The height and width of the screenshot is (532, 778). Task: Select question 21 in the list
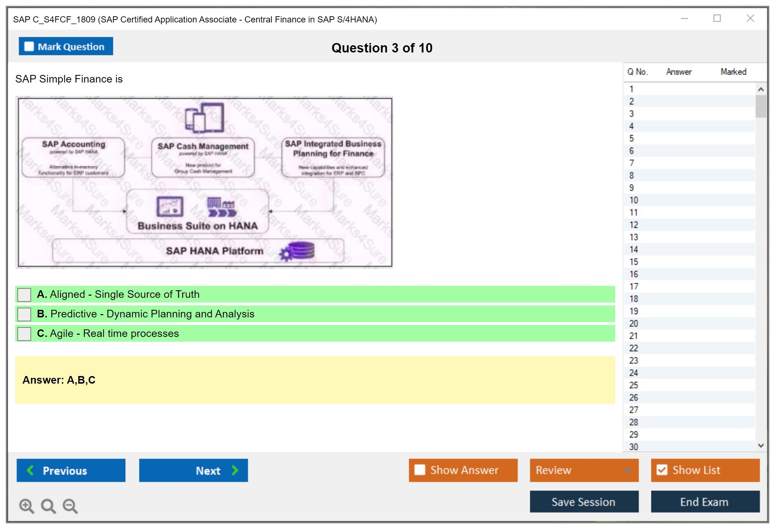point(633,336)
